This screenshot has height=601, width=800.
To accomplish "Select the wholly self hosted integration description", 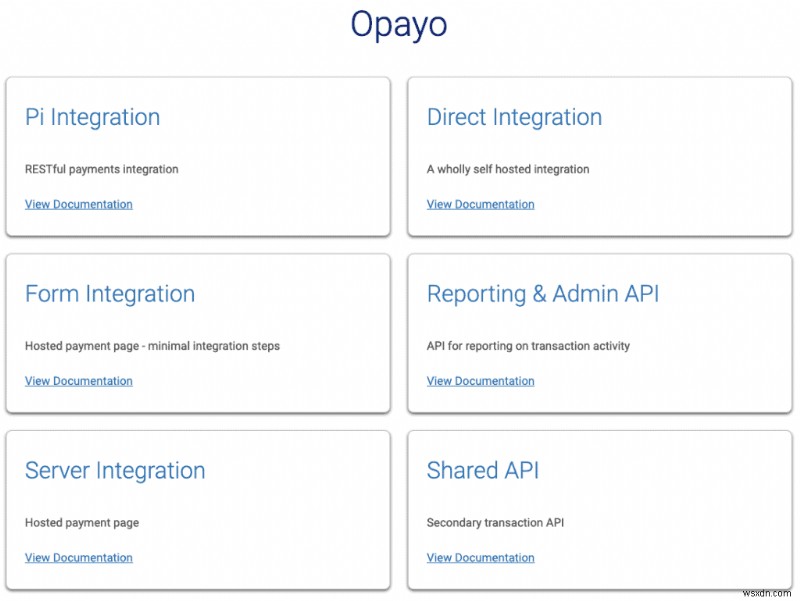I will pos(508,169).
